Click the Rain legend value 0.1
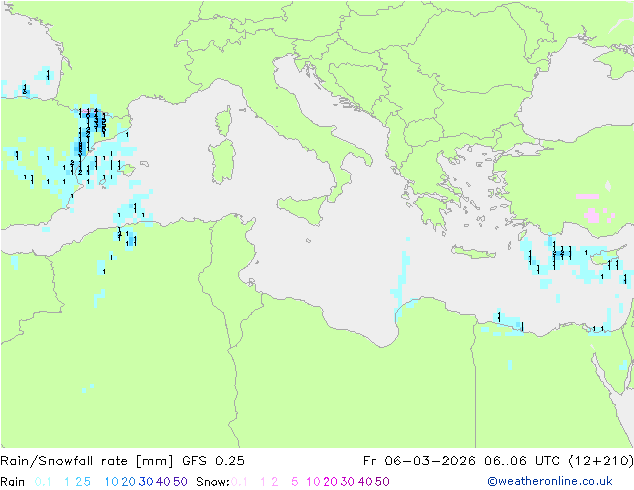The width and height of the screenshot is (634, 490). pos(43,482)
